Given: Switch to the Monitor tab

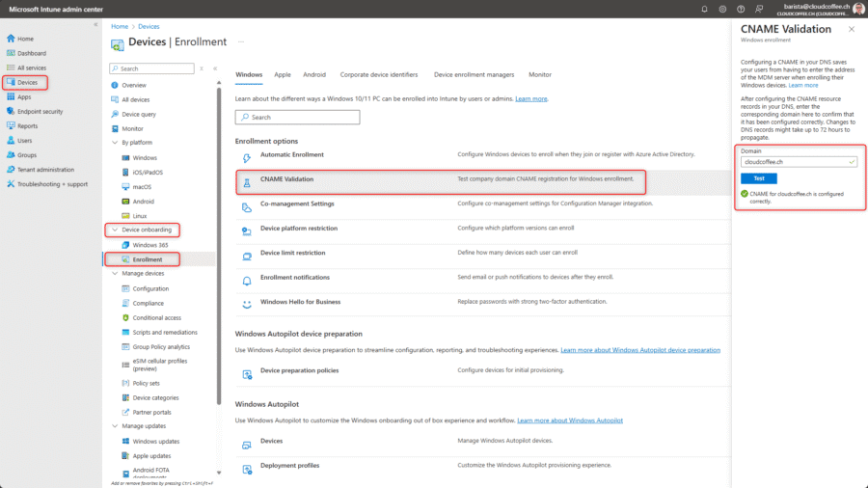Looking at the screenshot, I should click(x=540, y=74).
